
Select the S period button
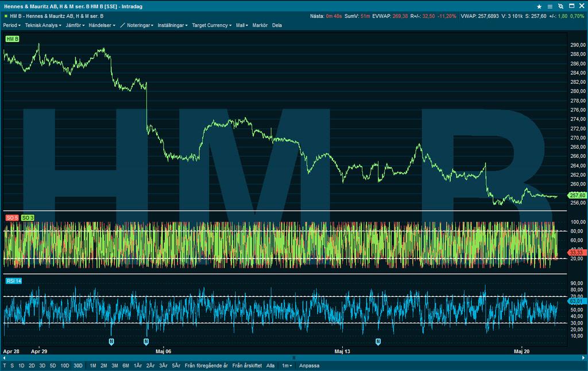pos(12,365)
